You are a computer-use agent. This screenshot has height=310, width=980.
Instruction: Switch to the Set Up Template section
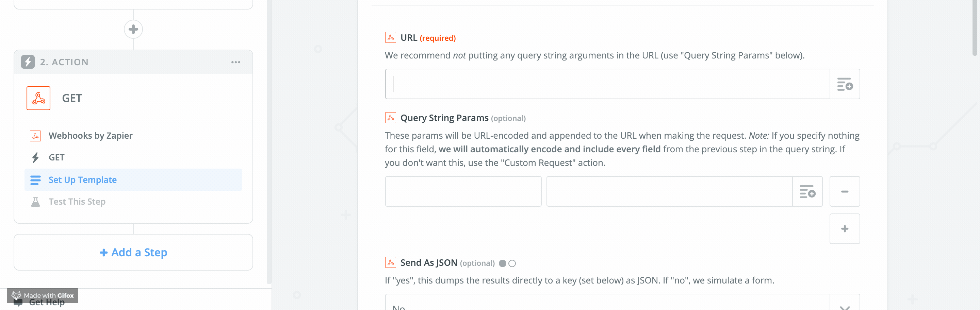pyautogui.click(x=83, y=180)
